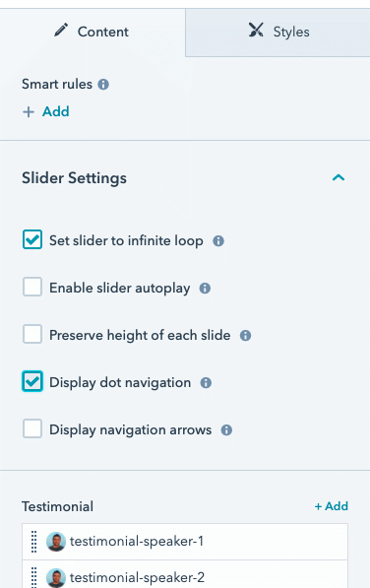
Task: Click info icon for Preserve height option
Action: pyautogui.click(x=245, y=335)
